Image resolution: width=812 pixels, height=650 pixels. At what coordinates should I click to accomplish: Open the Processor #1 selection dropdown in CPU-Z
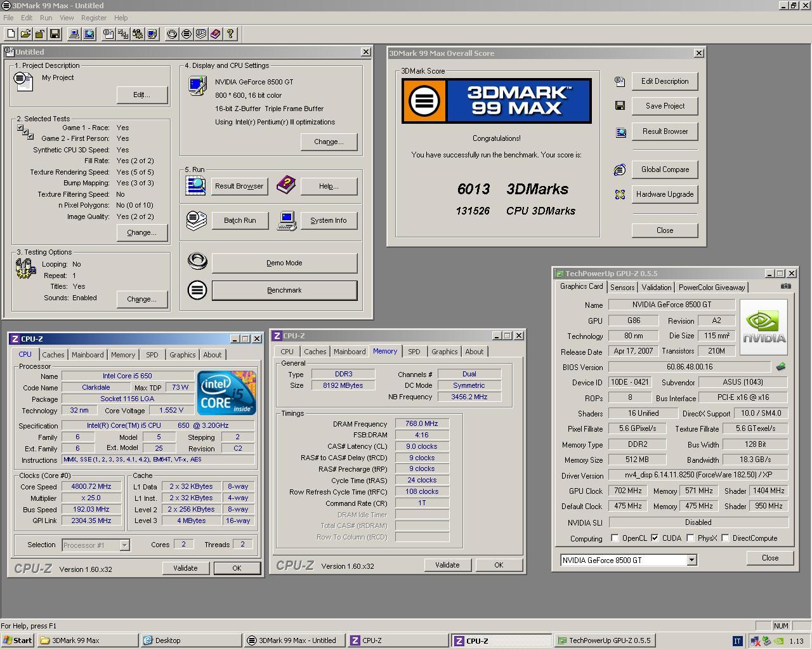[124, 545]
